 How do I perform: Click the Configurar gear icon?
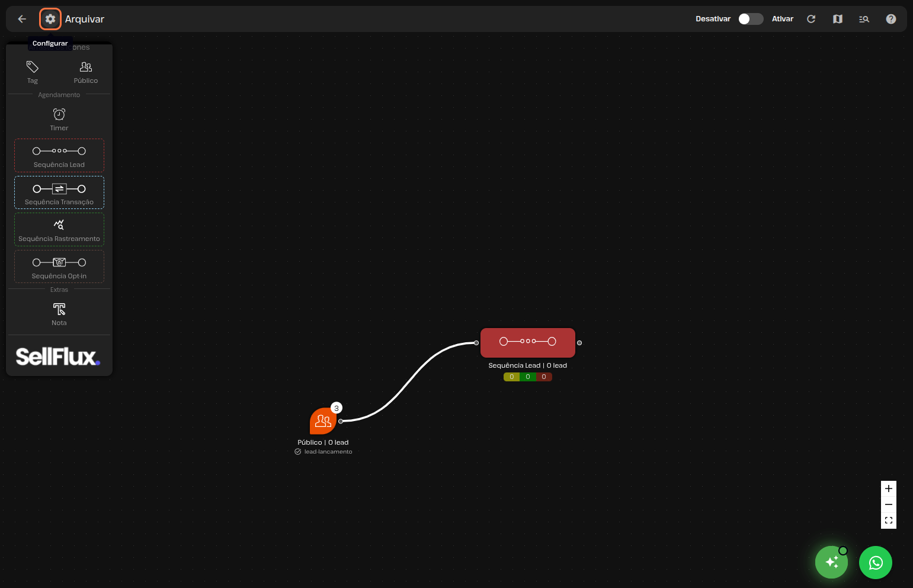pyautogui.click(x=50, y=19)
